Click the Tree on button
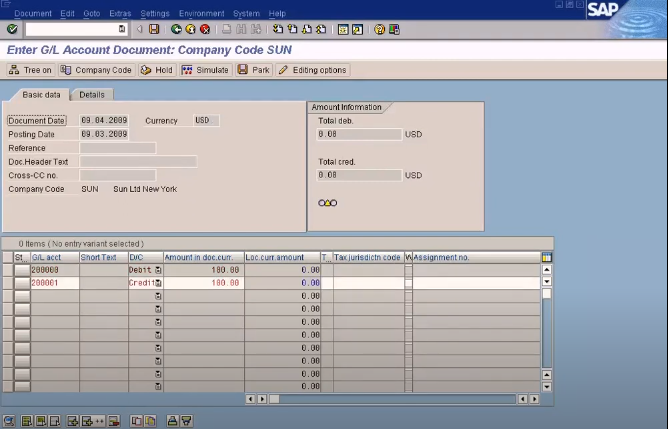This screenshot has width=668, height=429. 31,70
